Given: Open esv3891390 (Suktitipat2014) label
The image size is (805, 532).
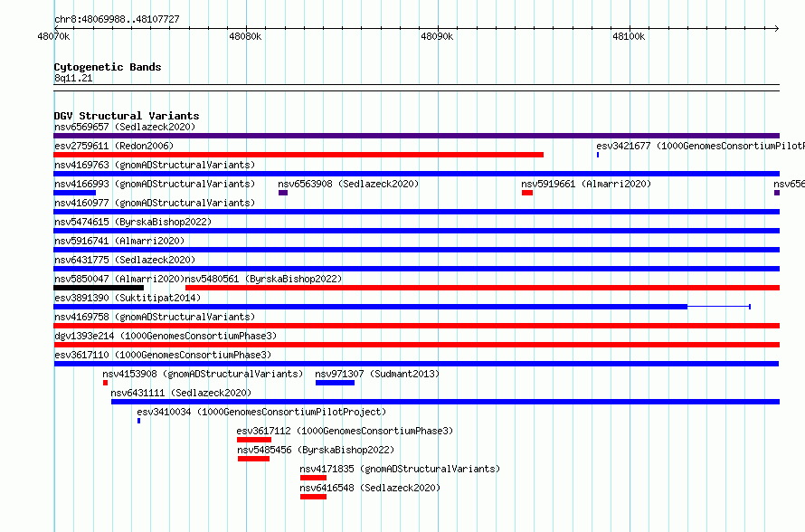Looking at the screenshot, I should [x=128, y=298].
